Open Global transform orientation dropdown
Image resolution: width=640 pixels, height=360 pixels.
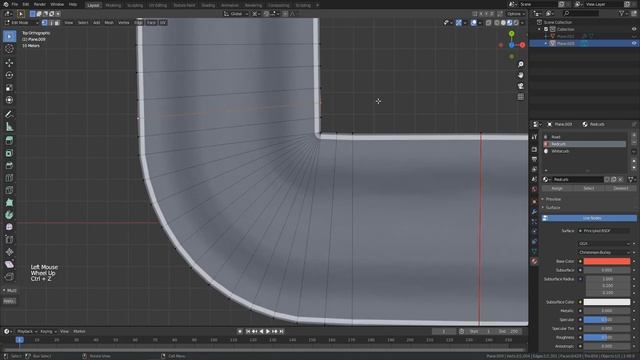(x=236, y=14)
